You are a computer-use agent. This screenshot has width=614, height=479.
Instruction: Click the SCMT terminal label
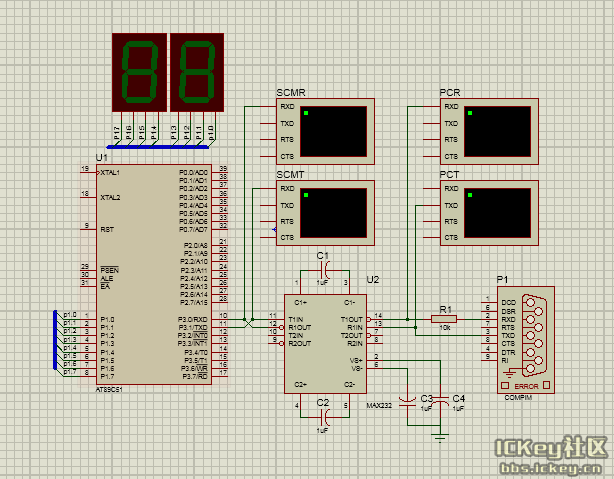pos(291,175)
